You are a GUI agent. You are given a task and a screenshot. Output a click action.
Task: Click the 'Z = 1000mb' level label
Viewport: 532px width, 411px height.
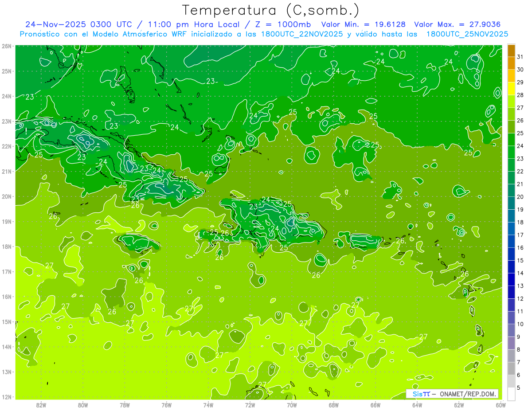284,24
